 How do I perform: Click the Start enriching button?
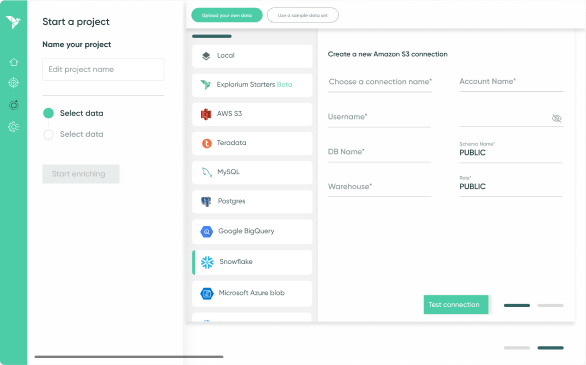[81, 174]
